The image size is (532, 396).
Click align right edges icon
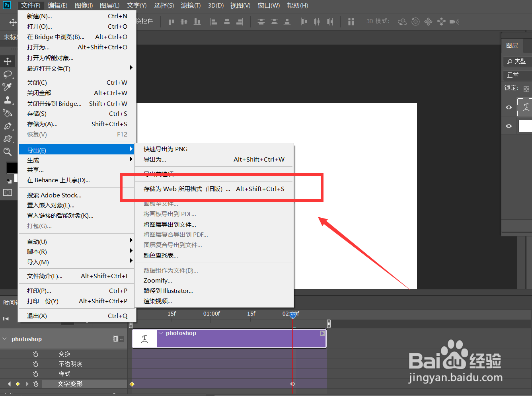point(240,21)
